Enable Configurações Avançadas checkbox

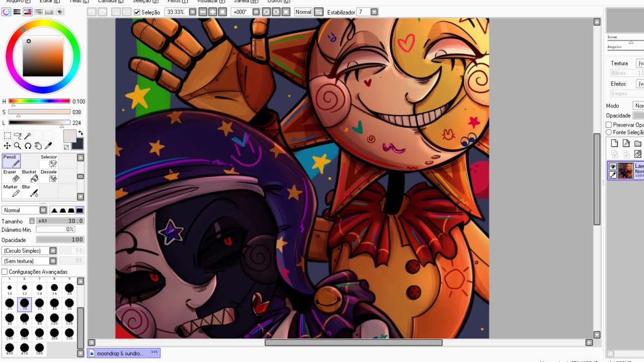pyautogui.click(x=5, y=272)
